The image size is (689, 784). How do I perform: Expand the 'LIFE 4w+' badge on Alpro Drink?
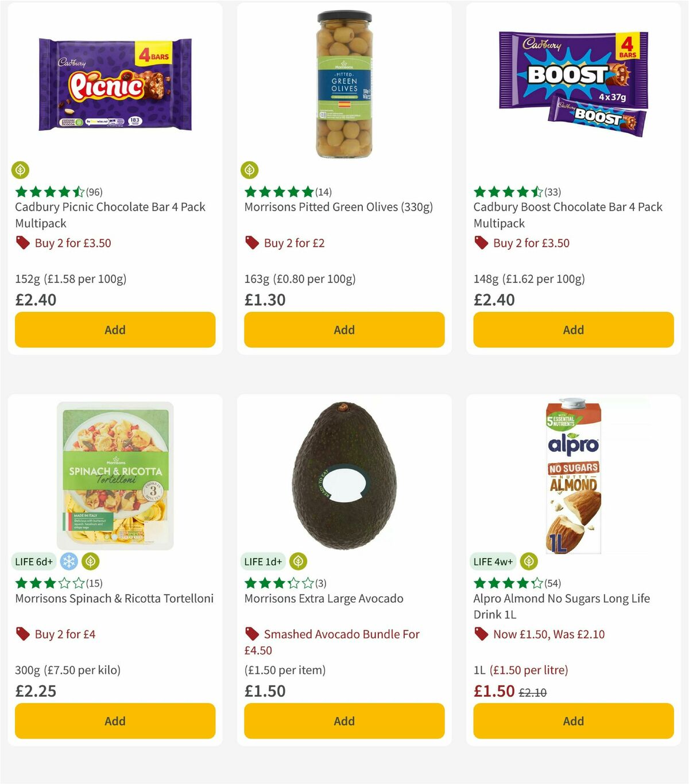(493, 561)
